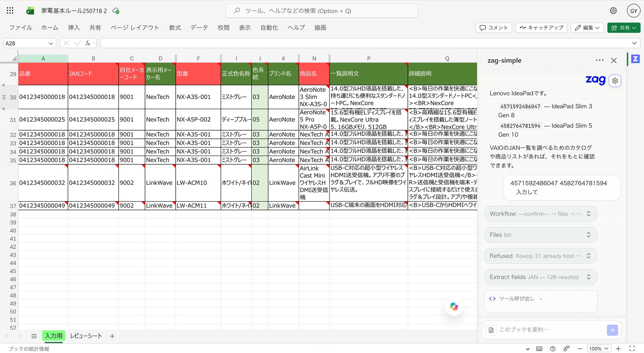The image size is (644, 353).
Task: Open the 編集 mode dropdown
Action: [x=587, y=28]
